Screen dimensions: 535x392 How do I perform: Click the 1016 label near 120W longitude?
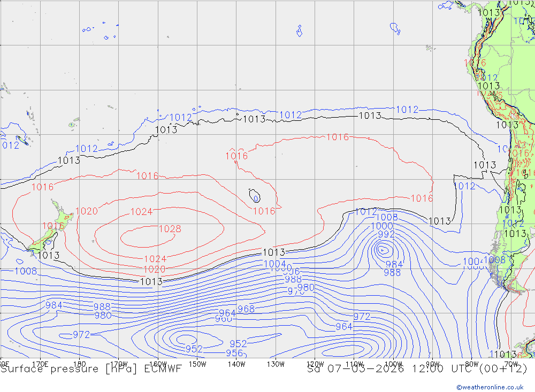tap(338, 137)
